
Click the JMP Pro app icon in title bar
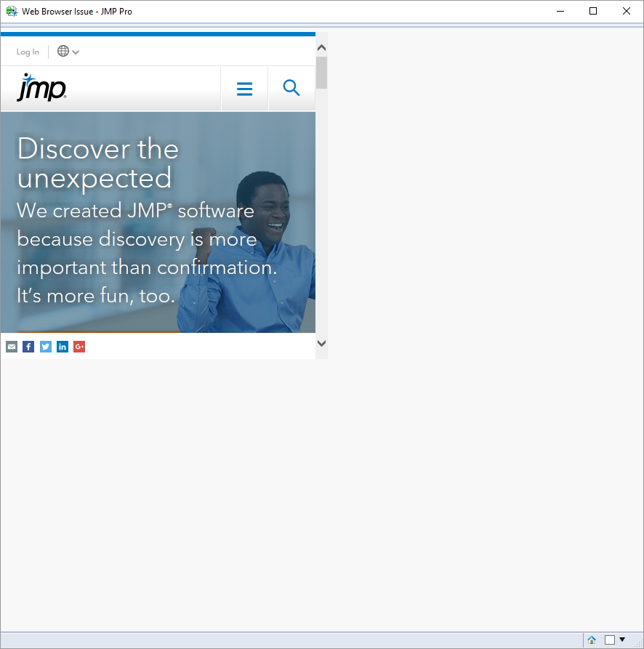tap(12, 11)
